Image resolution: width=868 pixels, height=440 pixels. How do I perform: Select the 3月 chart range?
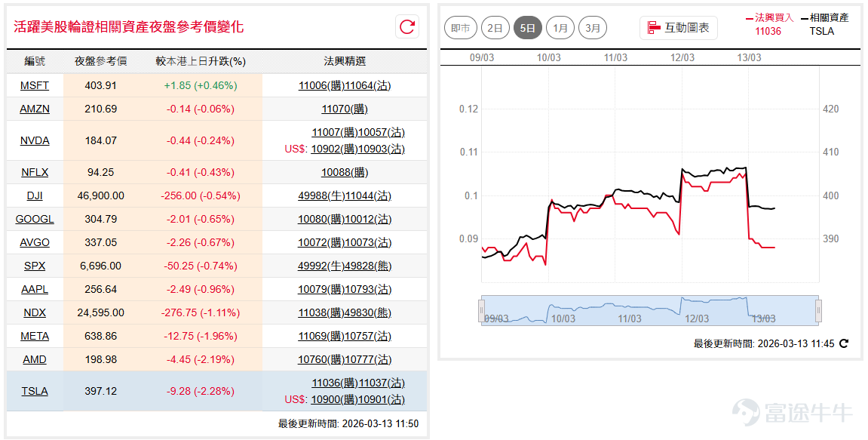[593, 28]
